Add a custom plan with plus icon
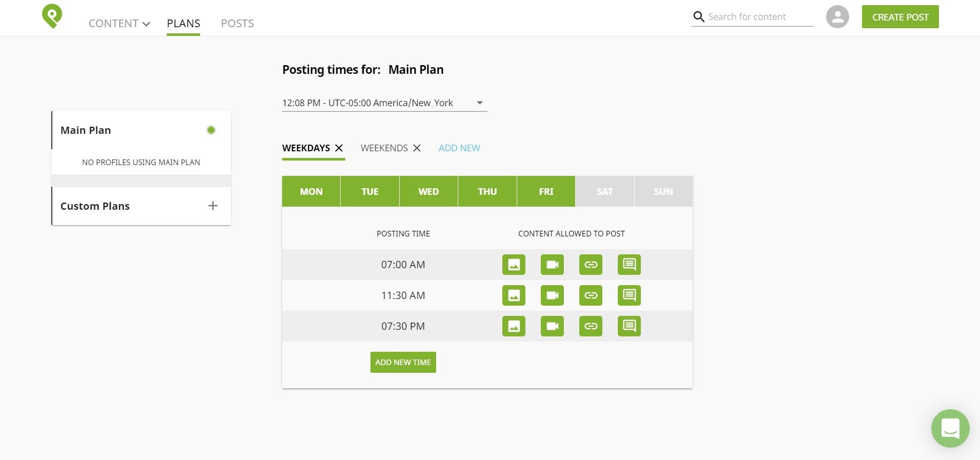 click(213, 206)
